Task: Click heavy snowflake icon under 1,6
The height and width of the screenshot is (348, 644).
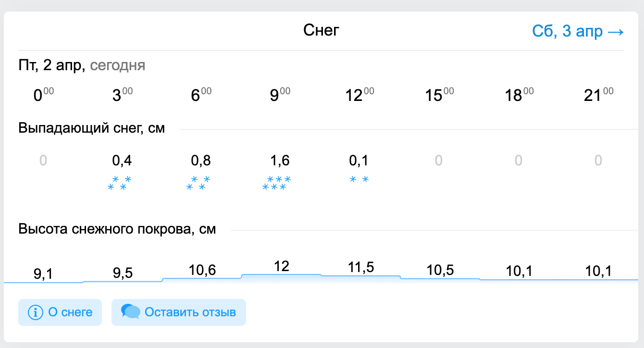Action: tap(277, 183)
